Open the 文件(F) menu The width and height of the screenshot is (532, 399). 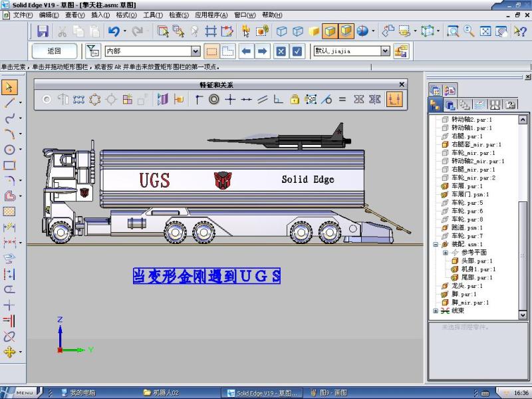[x=23, y=15]
